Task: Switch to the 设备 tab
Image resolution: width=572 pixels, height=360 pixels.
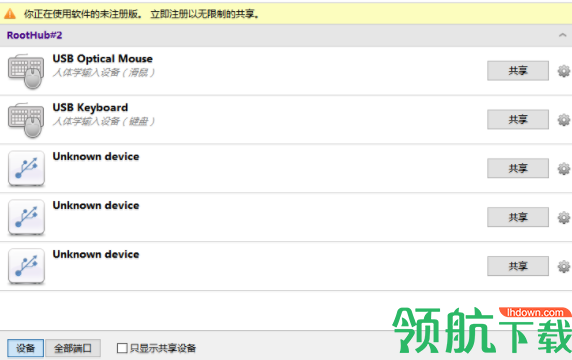Action: coord(26,348)
